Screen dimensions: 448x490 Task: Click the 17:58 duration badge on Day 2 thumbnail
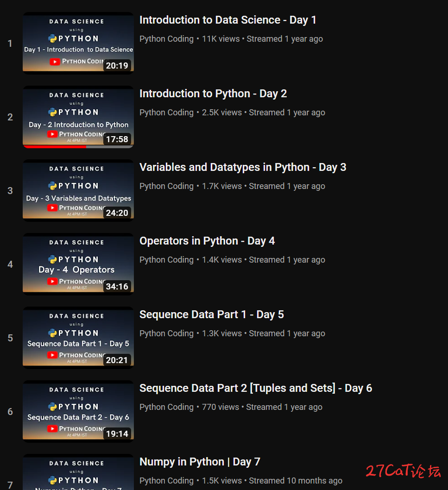pyautogui.click(x=117, y=139)
